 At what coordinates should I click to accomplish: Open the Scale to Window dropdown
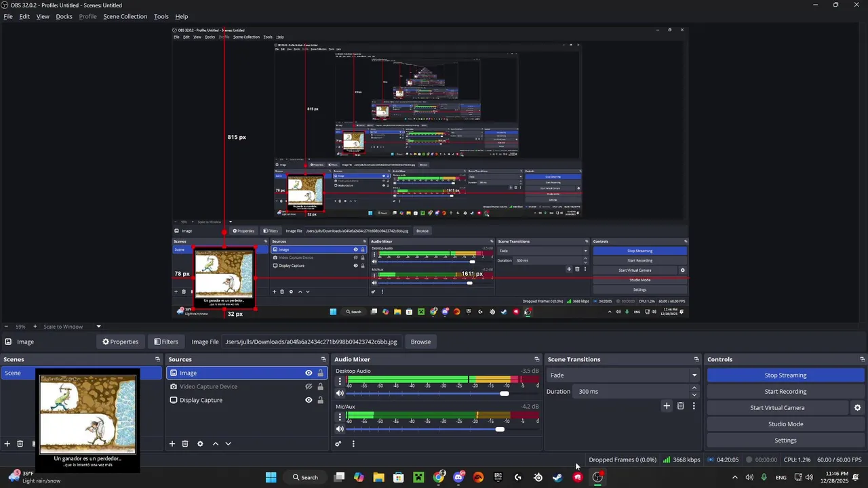tap(72, 327)
